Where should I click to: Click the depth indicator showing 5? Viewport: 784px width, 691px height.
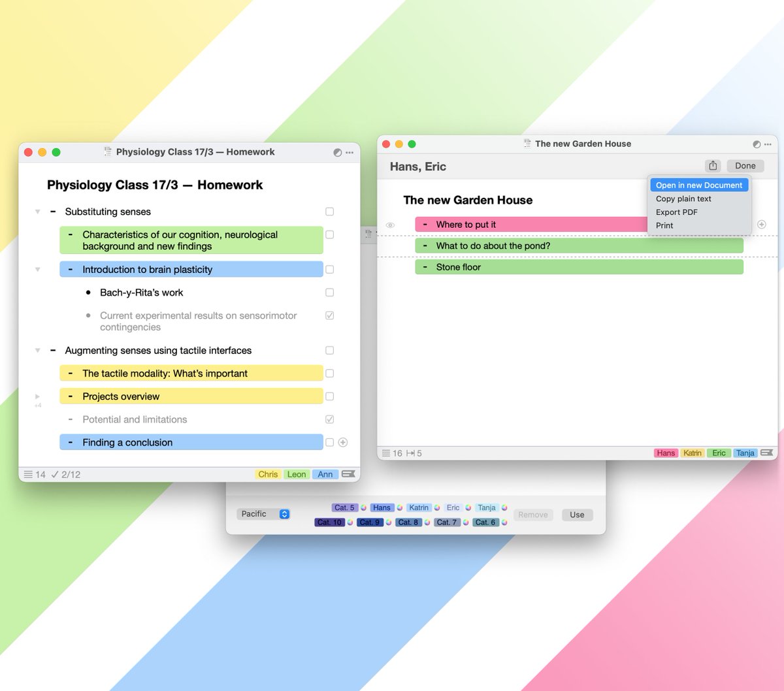coord(414,453)
